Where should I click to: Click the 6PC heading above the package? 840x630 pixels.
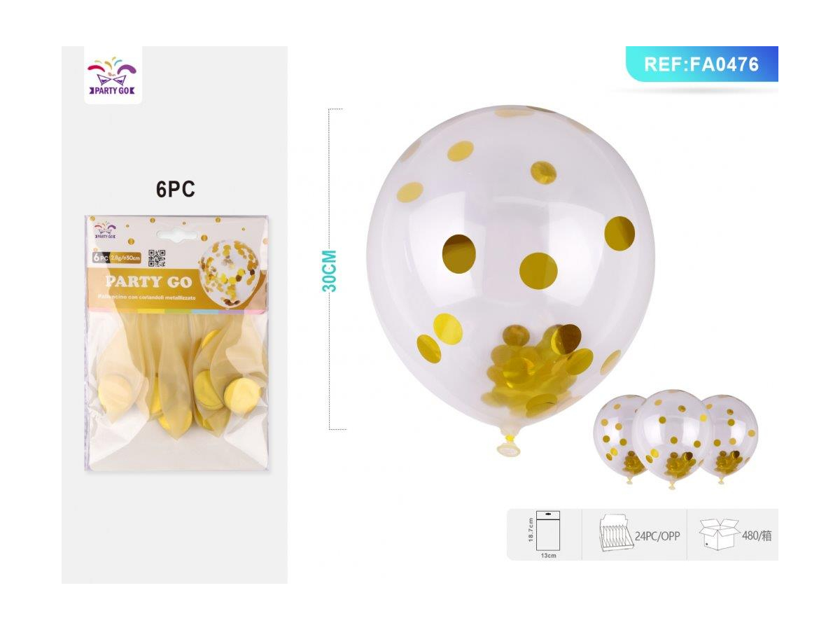(175, 189)
